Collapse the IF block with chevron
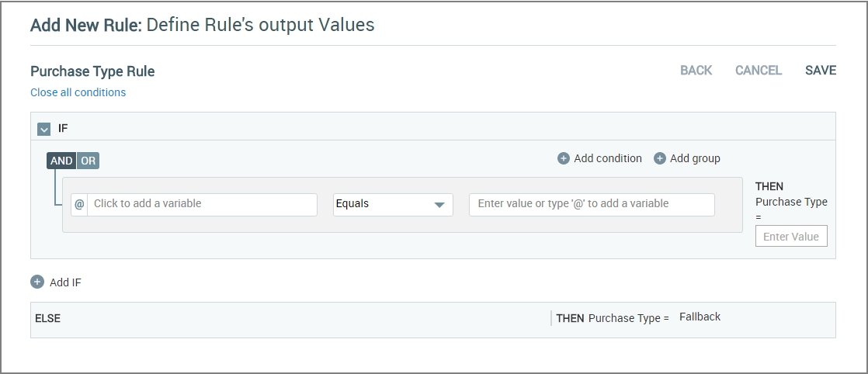The height and width of the screenshot is (374, 868). [x=43, y=129]
